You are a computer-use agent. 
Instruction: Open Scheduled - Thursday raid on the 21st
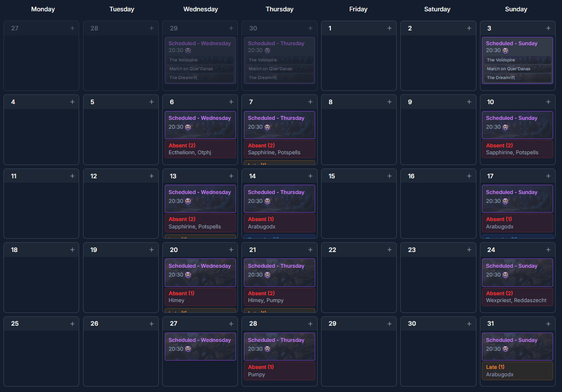(x=279, y=273)
